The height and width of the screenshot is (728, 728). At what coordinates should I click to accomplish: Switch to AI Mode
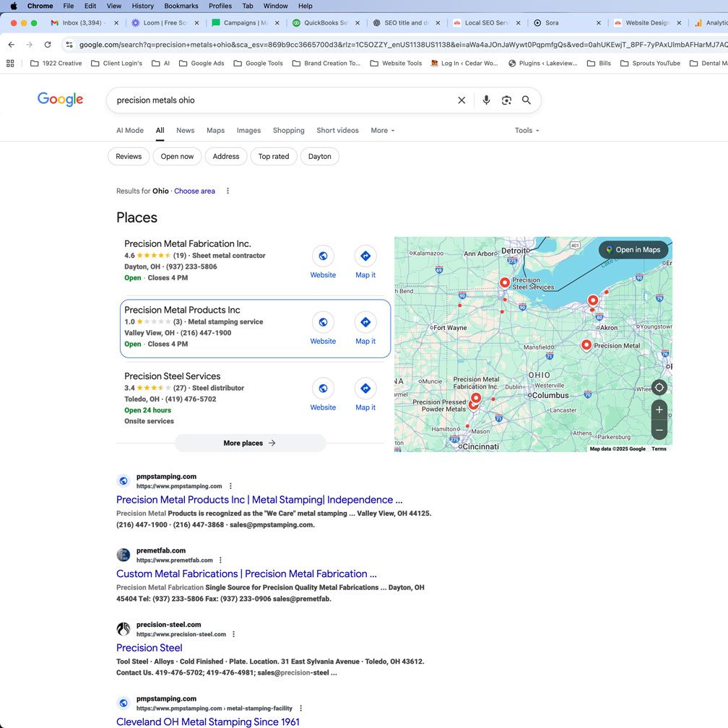(x=130, y=131)
